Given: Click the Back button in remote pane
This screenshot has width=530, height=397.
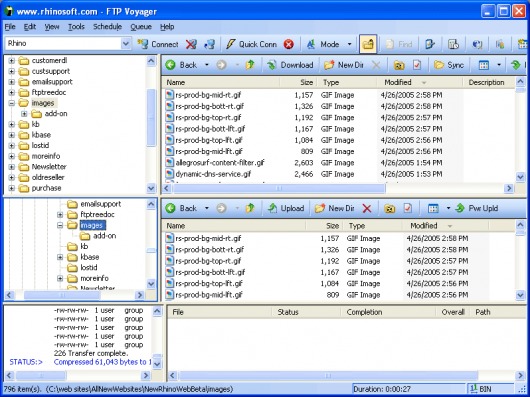Looking at the screenshot, I should click(x=182, y=65).
